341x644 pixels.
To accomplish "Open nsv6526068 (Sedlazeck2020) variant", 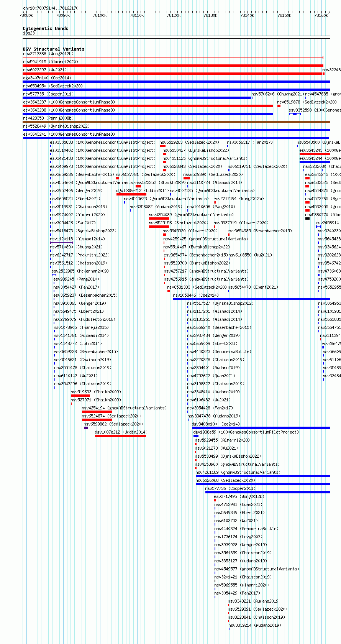I will (x=226, y=480).
